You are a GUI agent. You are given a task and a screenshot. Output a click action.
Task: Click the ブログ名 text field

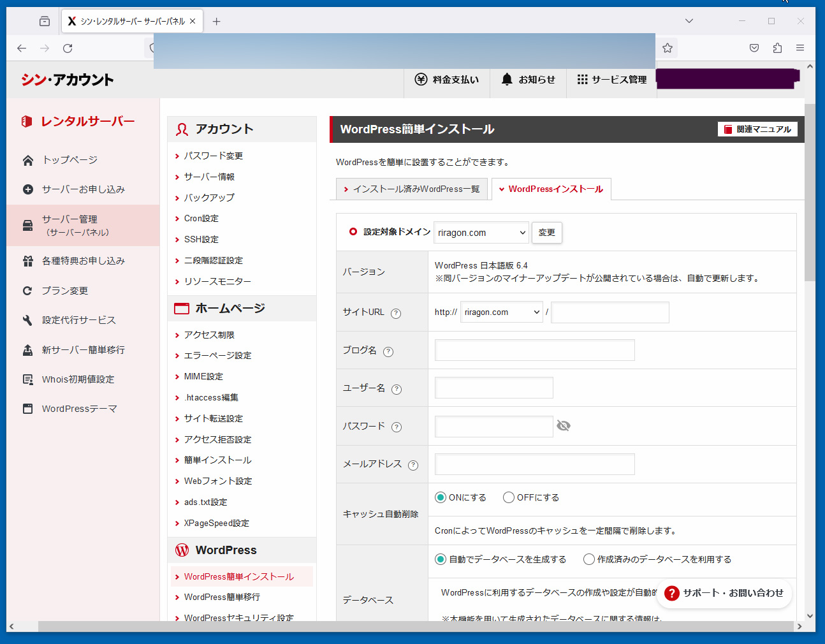(x=534, y=350)
